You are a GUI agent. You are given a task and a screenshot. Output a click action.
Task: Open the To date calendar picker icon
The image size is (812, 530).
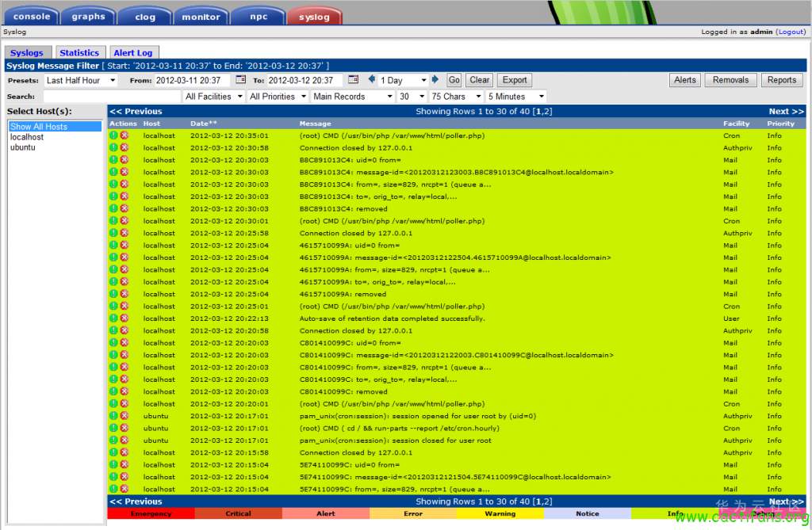[x=353, y=80]
